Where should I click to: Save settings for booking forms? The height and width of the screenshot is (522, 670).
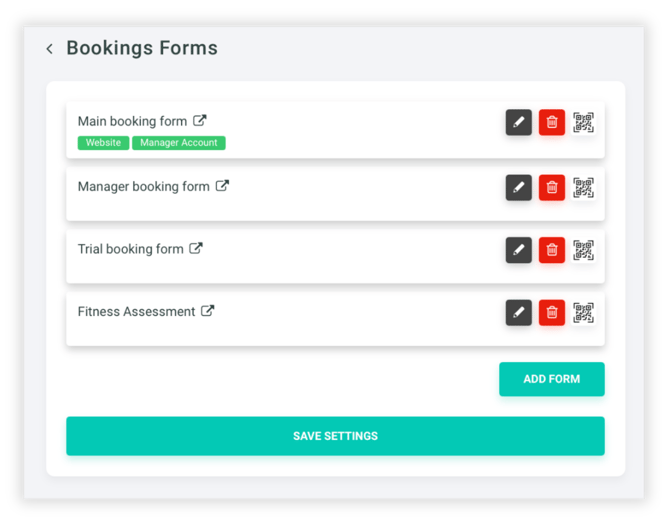click(x=335, y=436)
